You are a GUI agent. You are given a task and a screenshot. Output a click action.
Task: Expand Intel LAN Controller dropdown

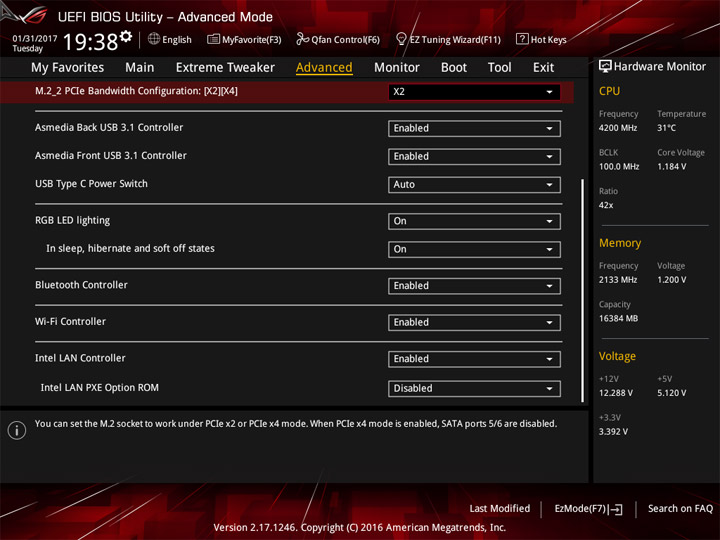tap(474, 359)
